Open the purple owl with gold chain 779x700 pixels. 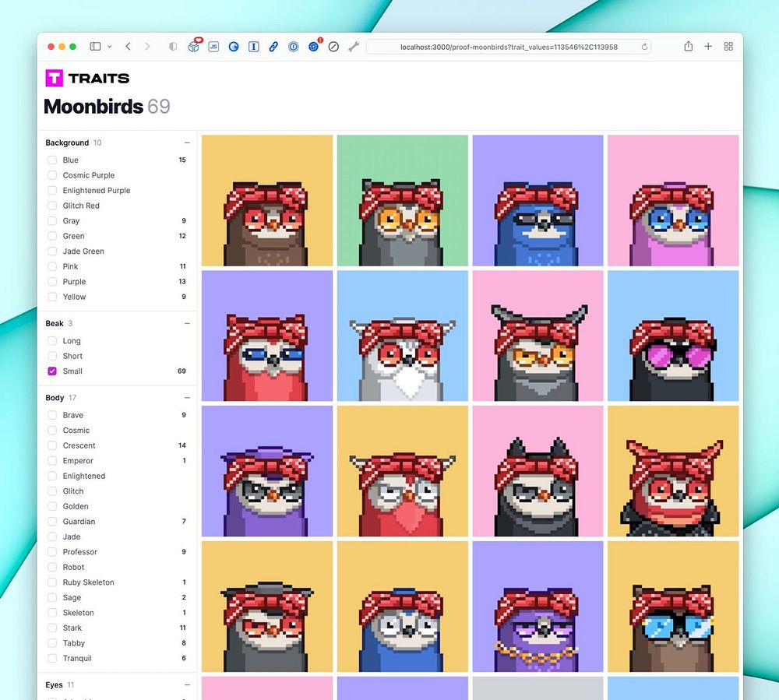538,606
